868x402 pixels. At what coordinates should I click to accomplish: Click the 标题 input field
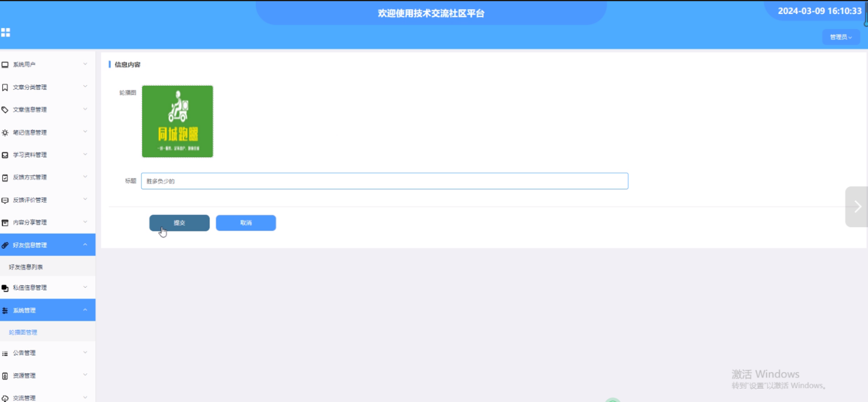pos(384,181)
